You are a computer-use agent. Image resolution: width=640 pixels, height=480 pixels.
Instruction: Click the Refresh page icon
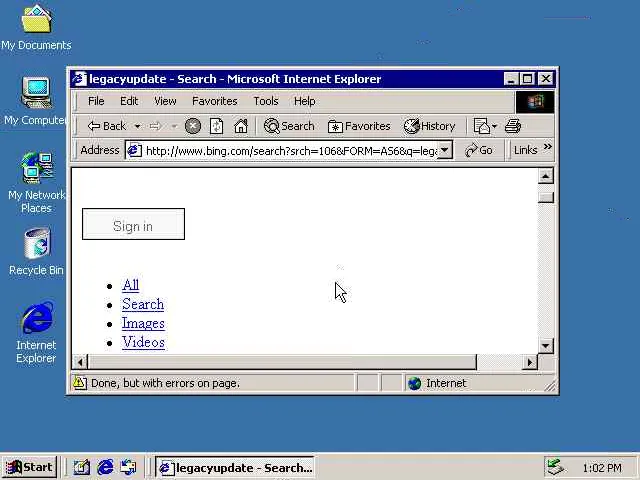(x=216, y=126)
